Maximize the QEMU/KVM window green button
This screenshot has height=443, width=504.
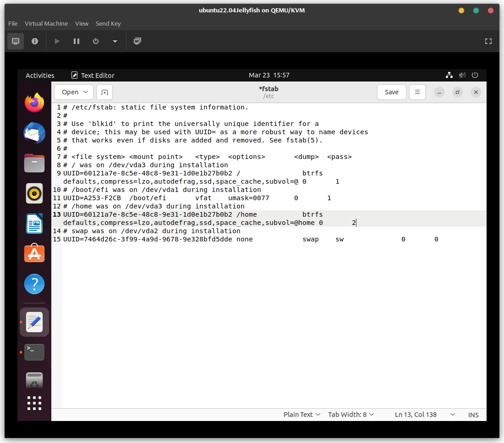coord(476,11)
